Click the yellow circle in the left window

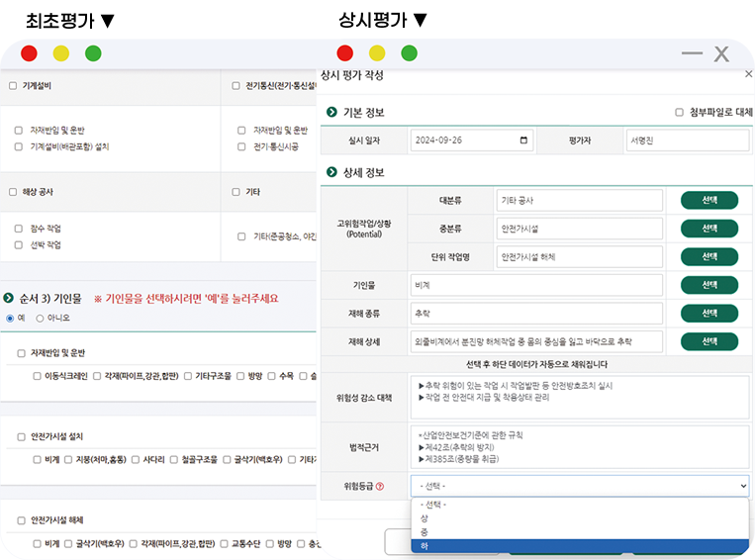60,53
